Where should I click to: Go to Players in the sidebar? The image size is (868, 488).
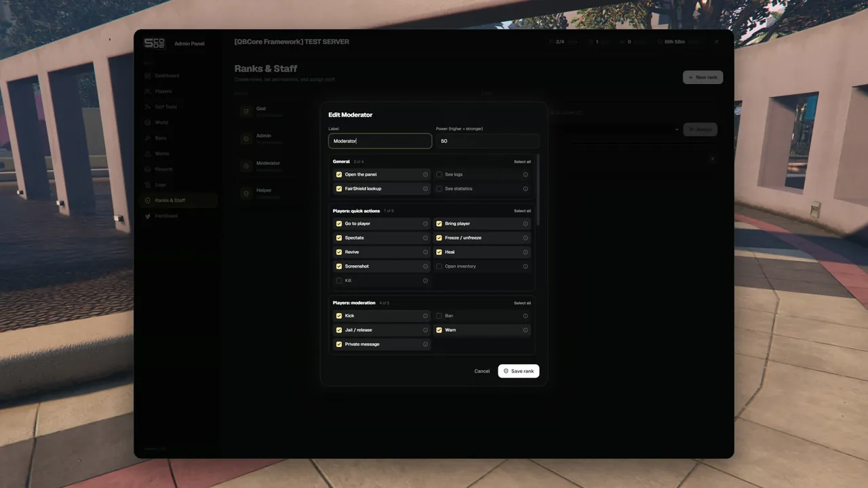(x=180, y=91)
